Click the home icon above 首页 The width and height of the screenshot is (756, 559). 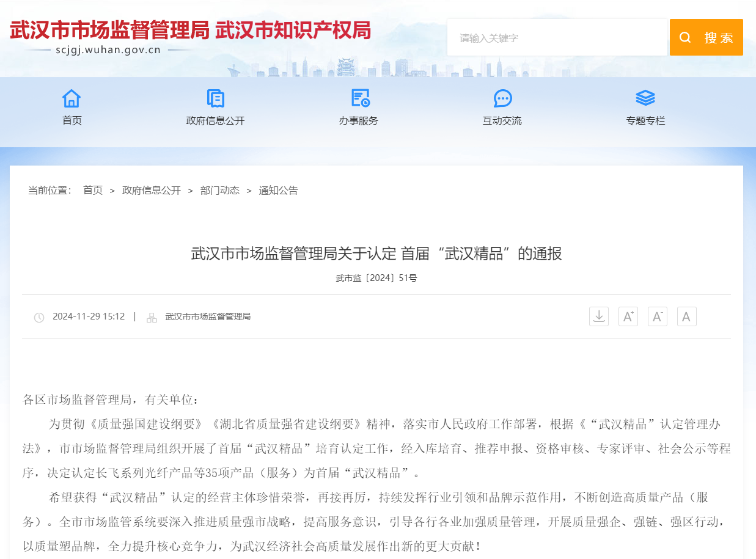72,98
